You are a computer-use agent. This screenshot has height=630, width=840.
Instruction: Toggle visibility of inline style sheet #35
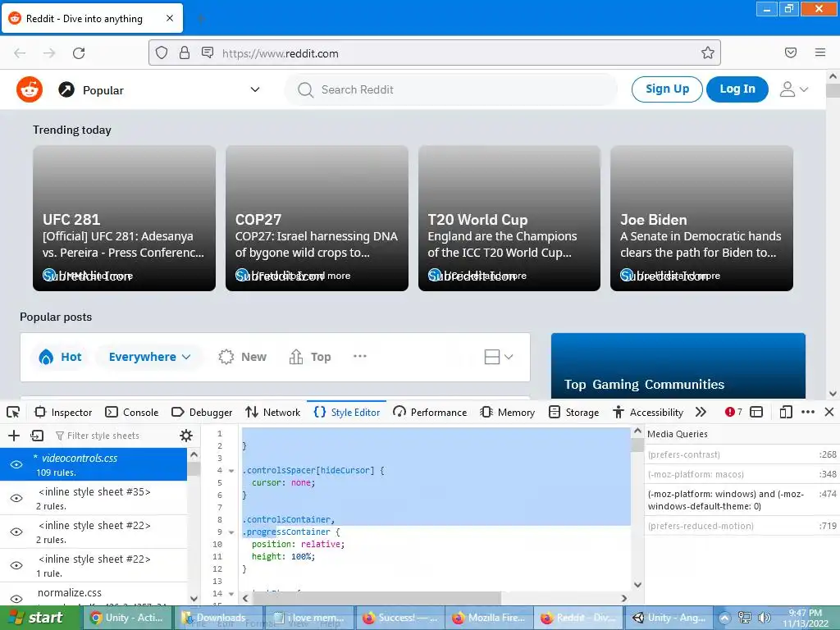coord(16,498)
